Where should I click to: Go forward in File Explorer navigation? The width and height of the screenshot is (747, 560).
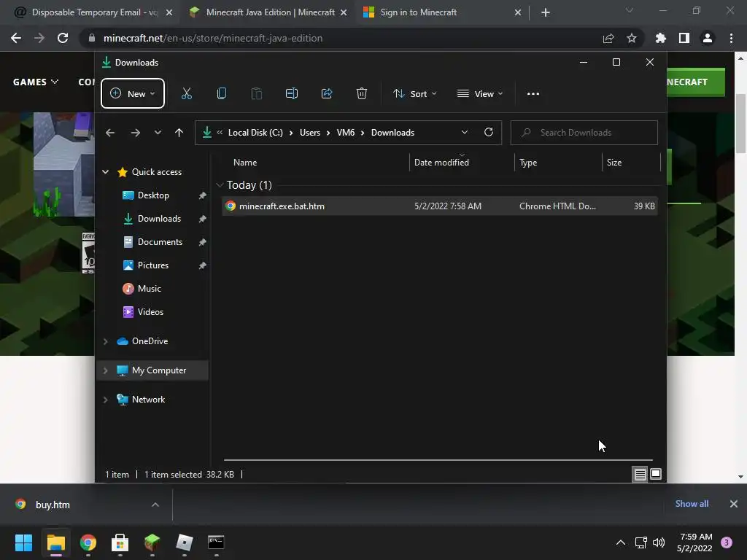[x=135, y=133]
